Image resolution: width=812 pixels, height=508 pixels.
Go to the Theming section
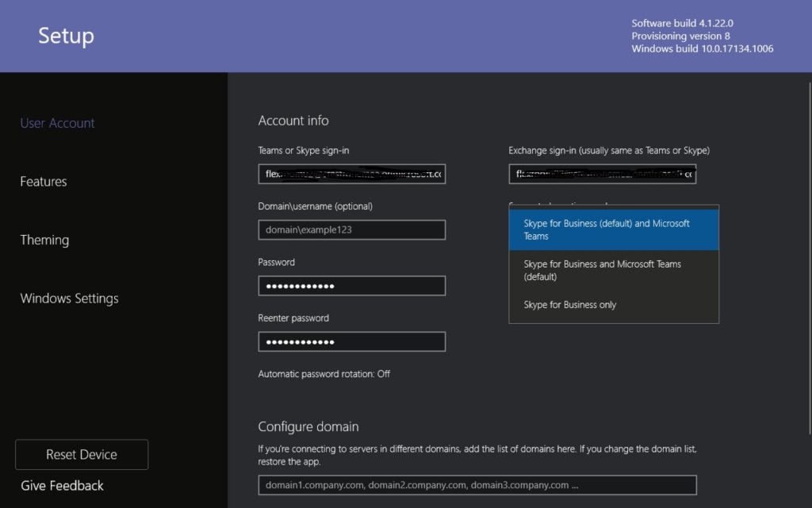[44, 240]
